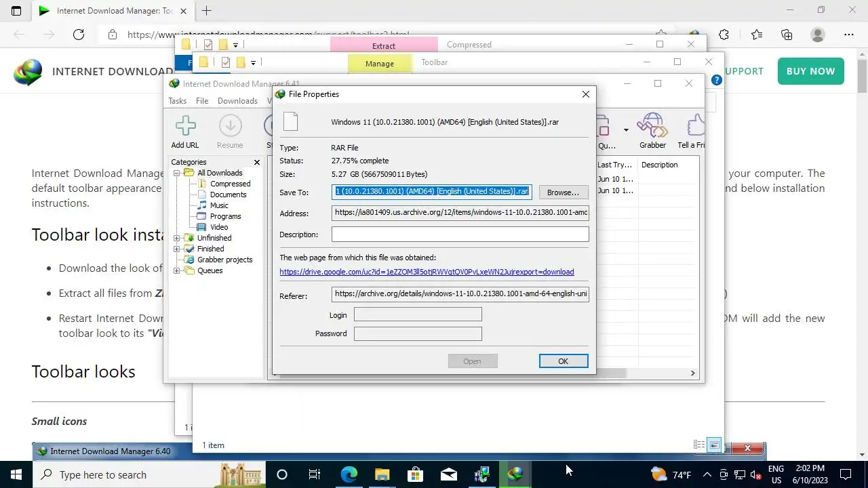This screenshot has height=488, width=868.
Task: Click the right arrow of IDM horizontal scrollbar
Action: tap(692, 373)
